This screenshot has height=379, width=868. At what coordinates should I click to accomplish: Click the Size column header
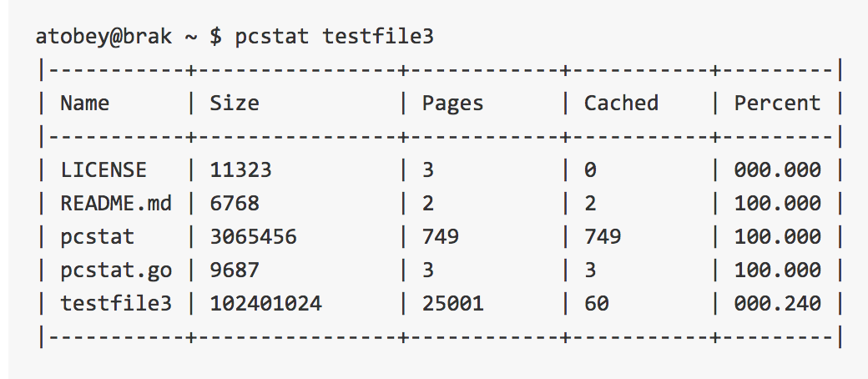tap(235, 104)
